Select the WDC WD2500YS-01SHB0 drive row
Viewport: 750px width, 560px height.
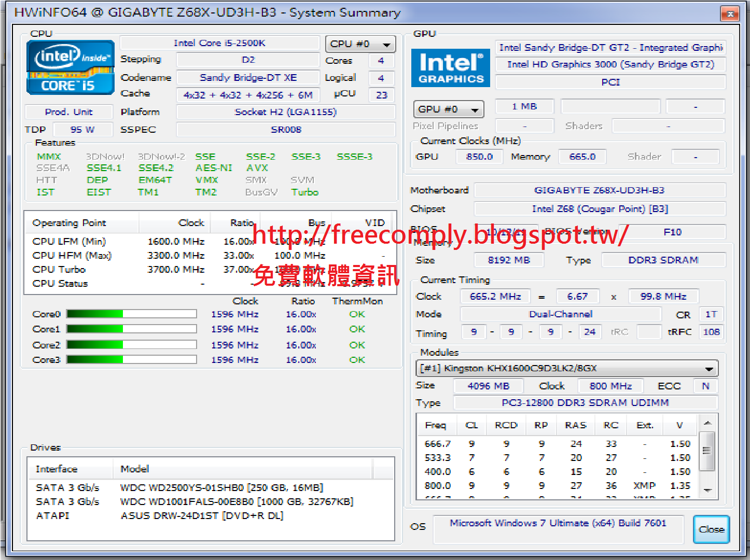click(x=211, y=487)
